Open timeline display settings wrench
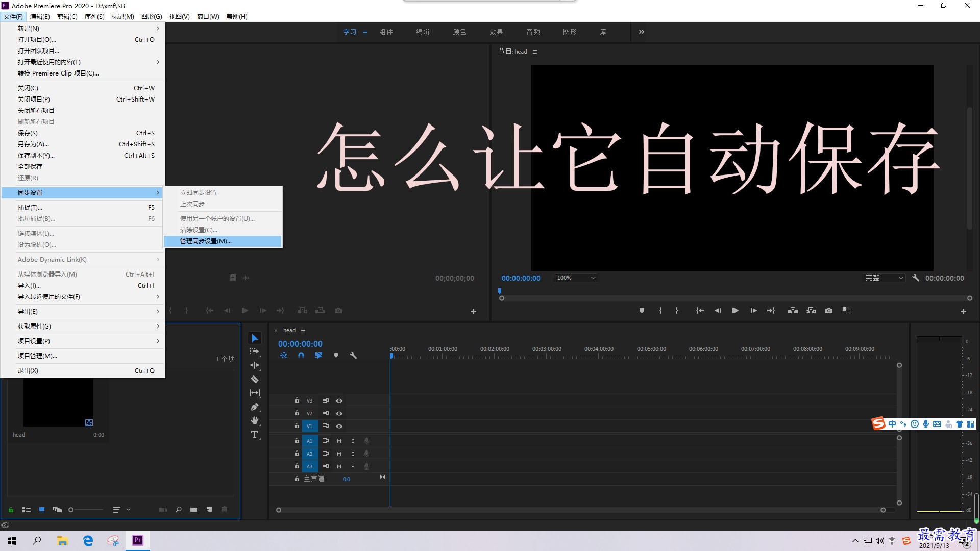The image size is (980, 551). pos(353,355)
